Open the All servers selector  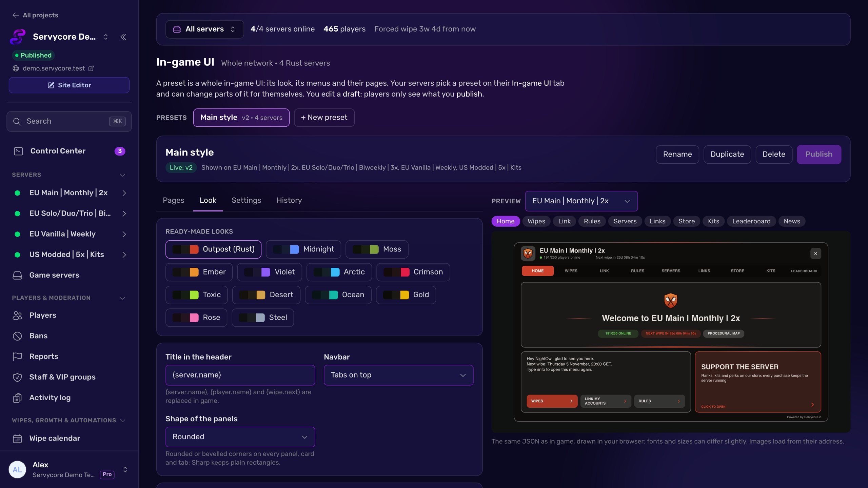click(x=204, y=29)
